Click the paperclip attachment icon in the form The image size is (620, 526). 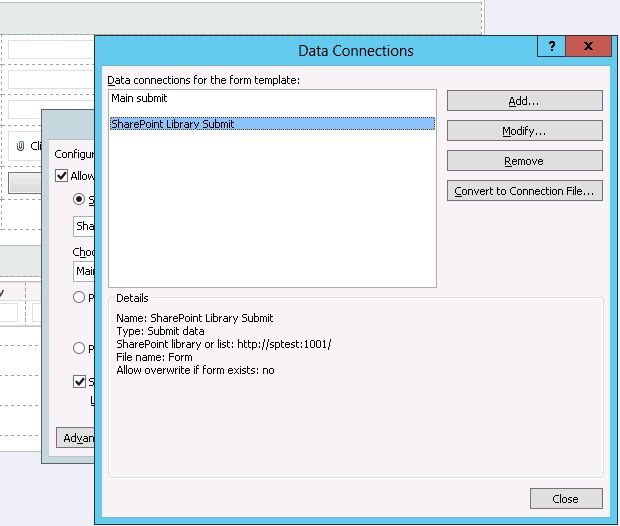click(x=20, y=146)
